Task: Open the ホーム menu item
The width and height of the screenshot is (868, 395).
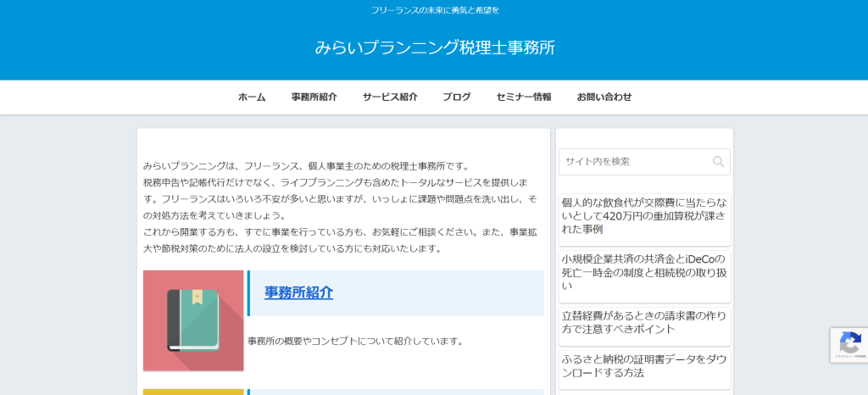Action: coord(252,97)
